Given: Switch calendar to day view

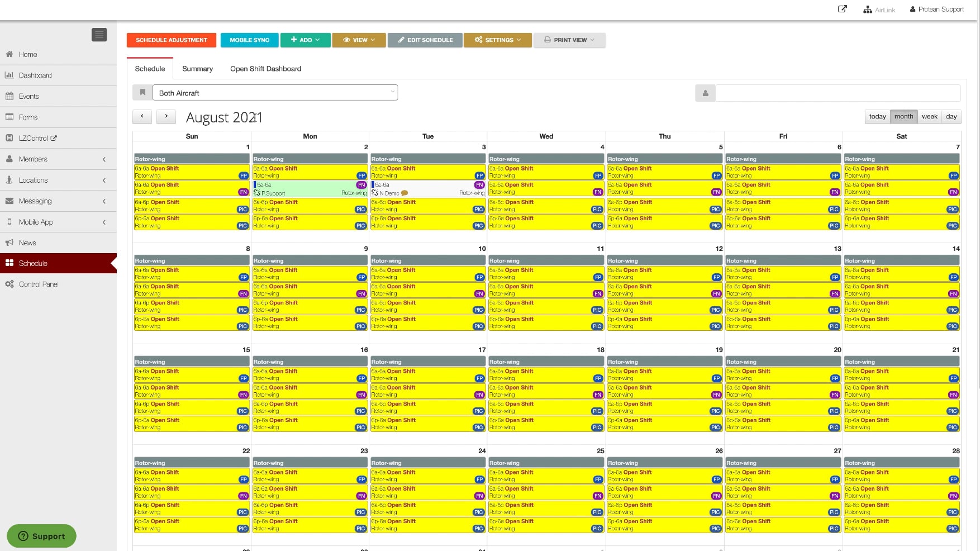Looking at the screenshot, I should [x=951, y=116].
